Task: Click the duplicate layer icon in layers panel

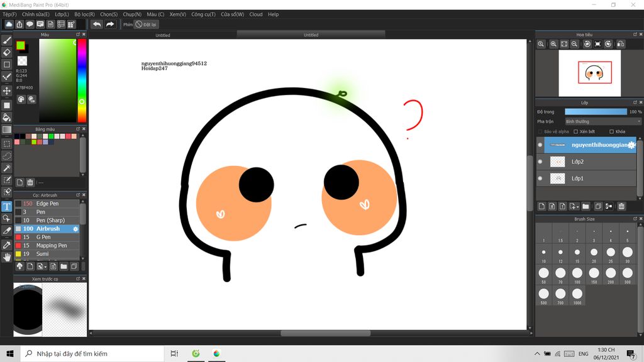Action: pyautogui.click(x=598, y=206)
